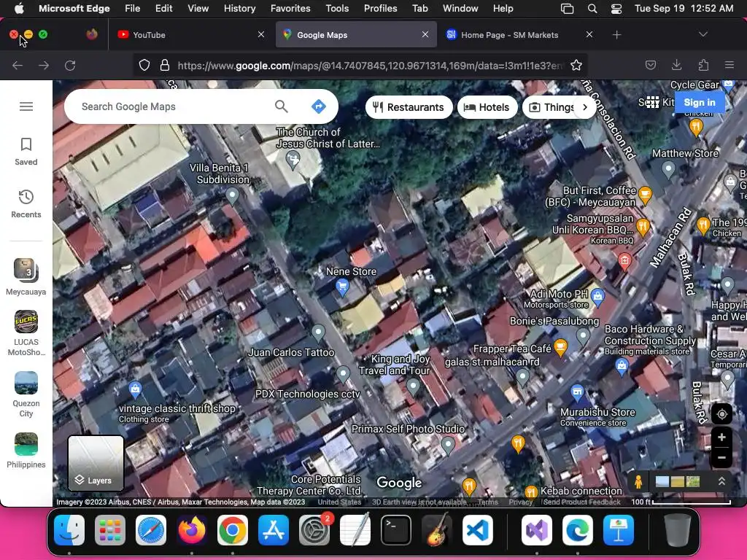Click Send Product Feedback link
This screenshot has height=560, width=747.
click(581, 502)
